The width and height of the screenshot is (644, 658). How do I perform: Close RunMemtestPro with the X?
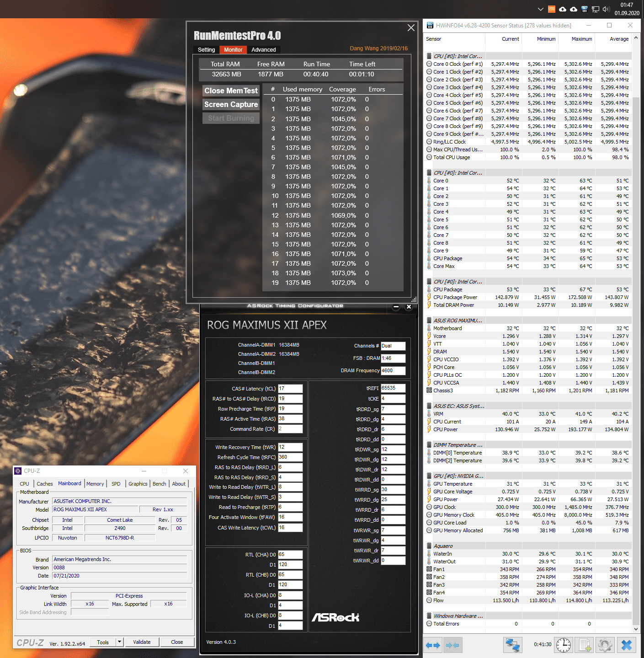(411, 28)
